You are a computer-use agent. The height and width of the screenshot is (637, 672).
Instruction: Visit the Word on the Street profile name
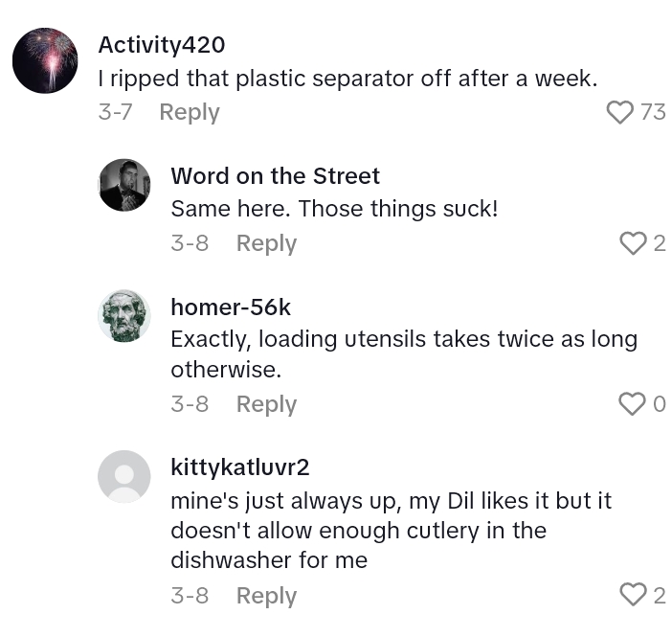(x=275, y=176)
